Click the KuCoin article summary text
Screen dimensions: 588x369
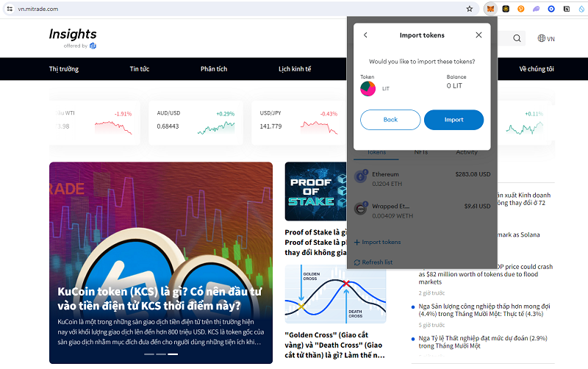point(160,332)
